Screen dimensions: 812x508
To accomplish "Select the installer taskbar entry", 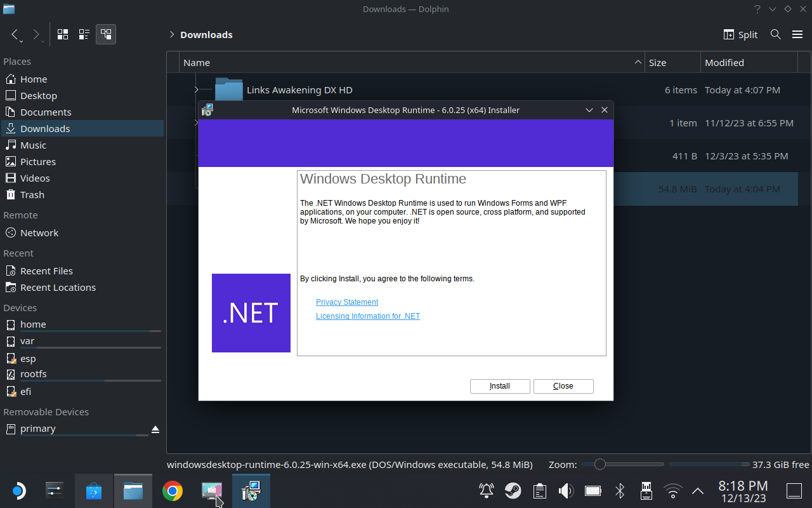I will click(x=251, y=491).
